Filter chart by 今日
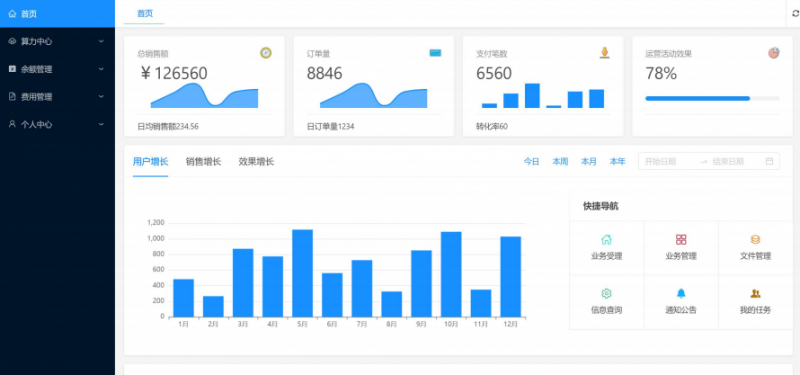Viewport: 800px width, 375px height. (531, 162)
